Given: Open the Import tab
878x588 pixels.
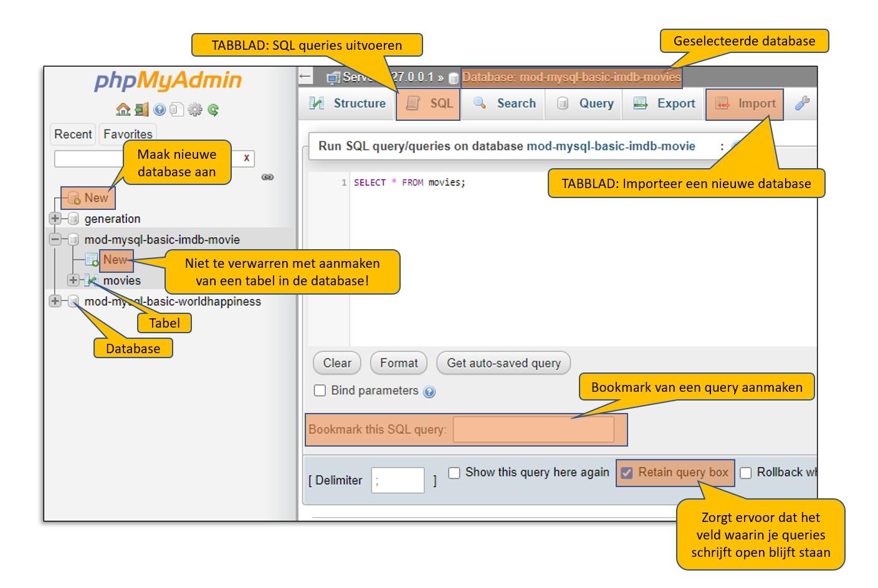Looking at the screenshot, I should coord(745,103).
